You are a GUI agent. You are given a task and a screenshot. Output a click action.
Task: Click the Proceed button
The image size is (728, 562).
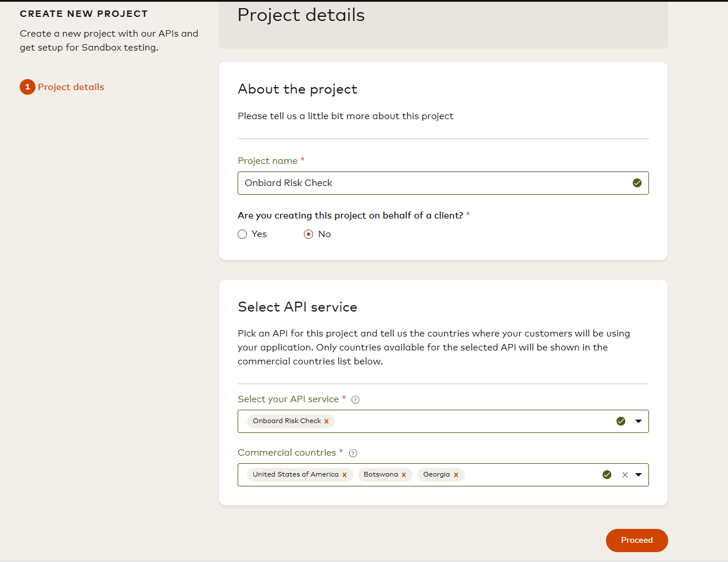637,540
